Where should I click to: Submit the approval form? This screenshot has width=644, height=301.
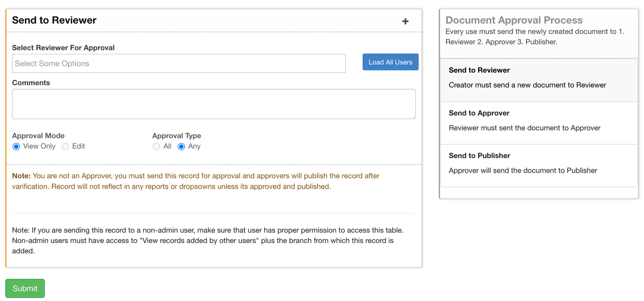[25, 288]
